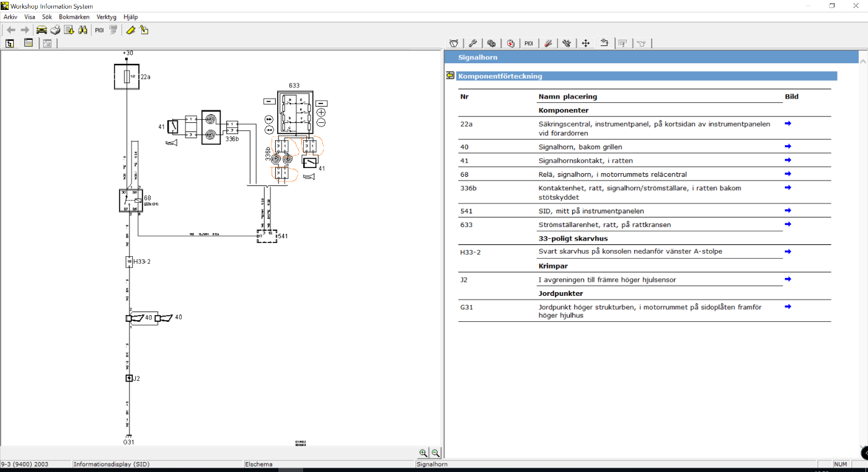Click crimp J2 in the wiring diagram
This screenshot has height=472, width=868.
(x=130, y=378)
